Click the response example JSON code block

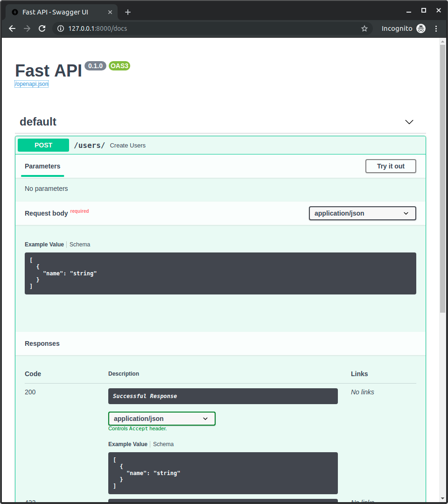point(223,473)
